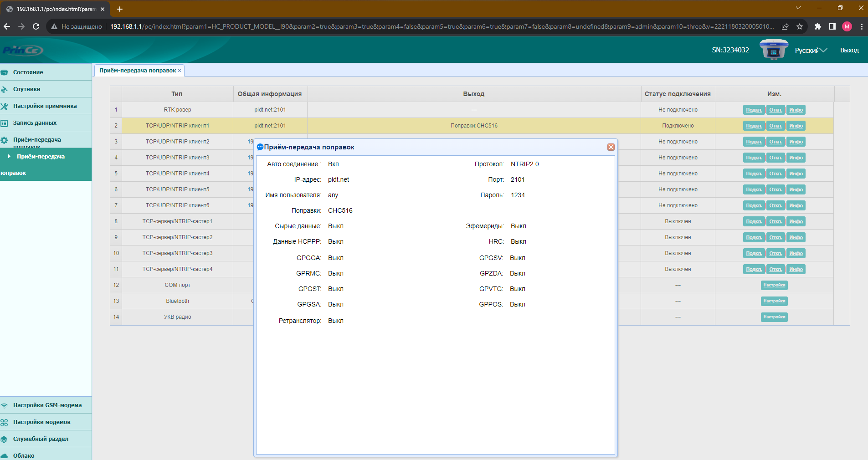Click Откл. button for клиент4 row
The height and width of the screenshot is (460, 868).
coord(776,174)
